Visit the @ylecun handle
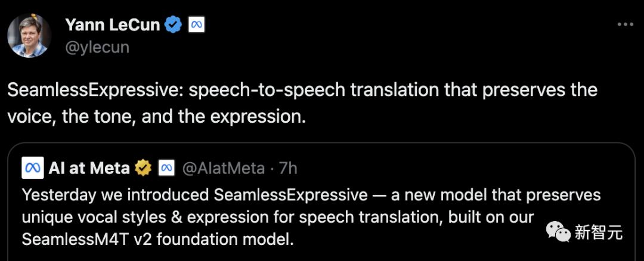The width and height of the screenshot is (644, 261). 95,46
